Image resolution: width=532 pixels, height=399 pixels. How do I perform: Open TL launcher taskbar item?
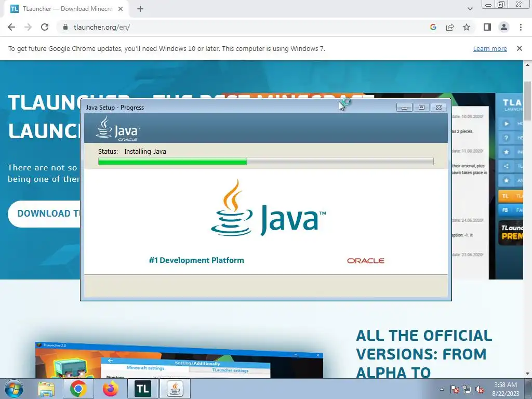coord(142,389)
